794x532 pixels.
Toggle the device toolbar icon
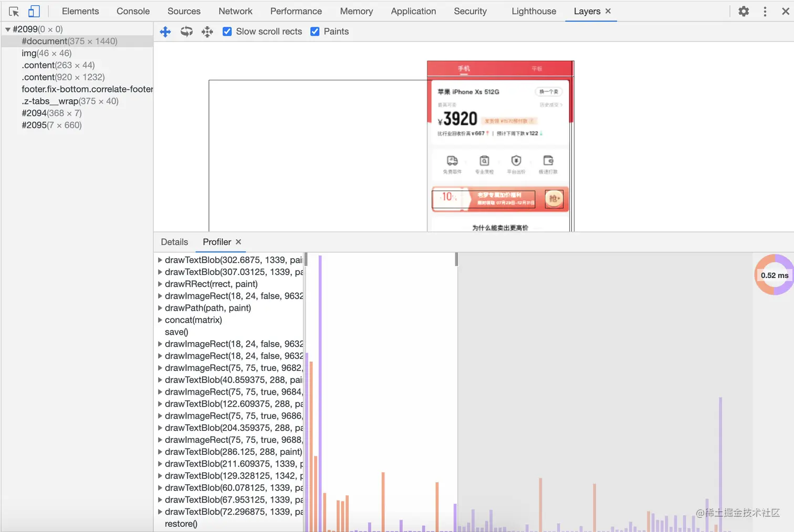(34, 11)
